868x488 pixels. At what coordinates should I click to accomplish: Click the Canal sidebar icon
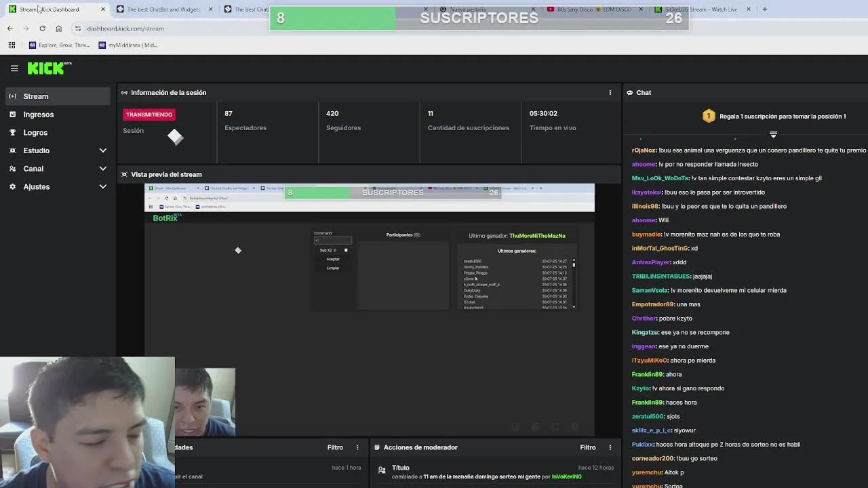12,169
